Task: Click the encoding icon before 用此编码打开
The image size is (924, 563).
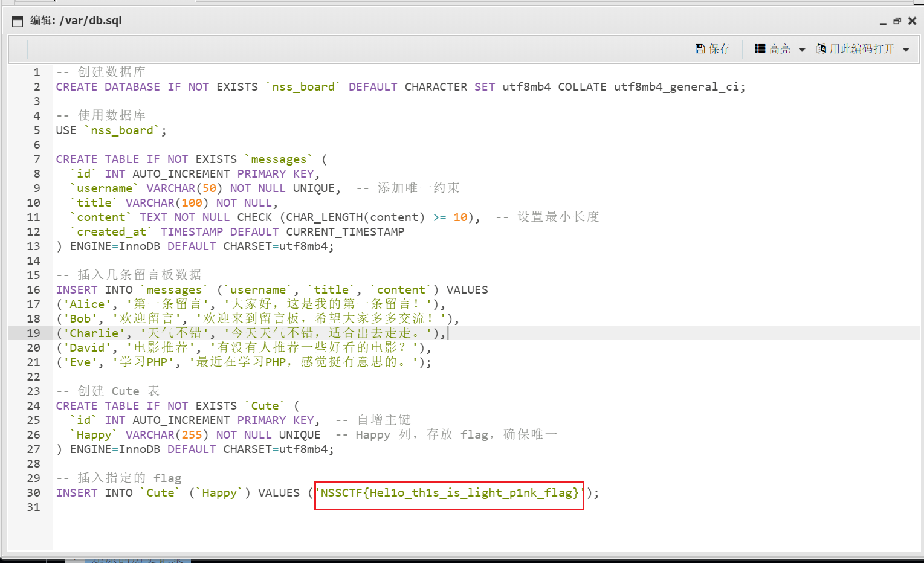Action: 821,49
